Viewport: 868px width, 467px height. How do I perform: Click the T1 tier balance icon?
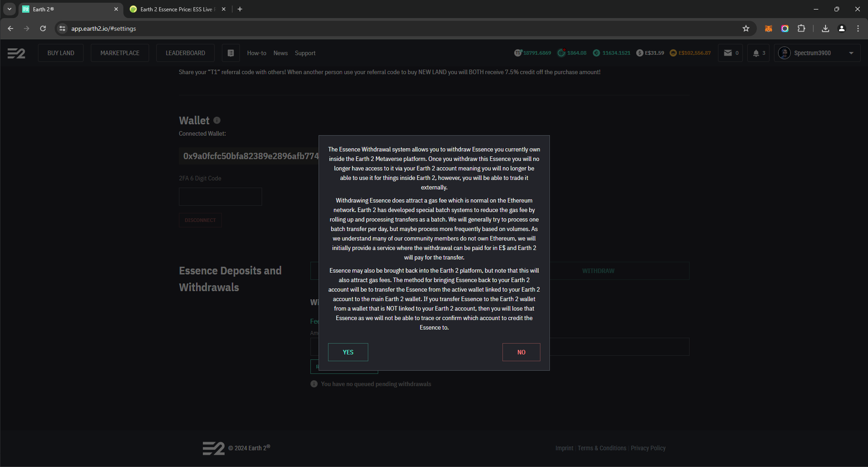pyautogui.click(x=518, y=53)
